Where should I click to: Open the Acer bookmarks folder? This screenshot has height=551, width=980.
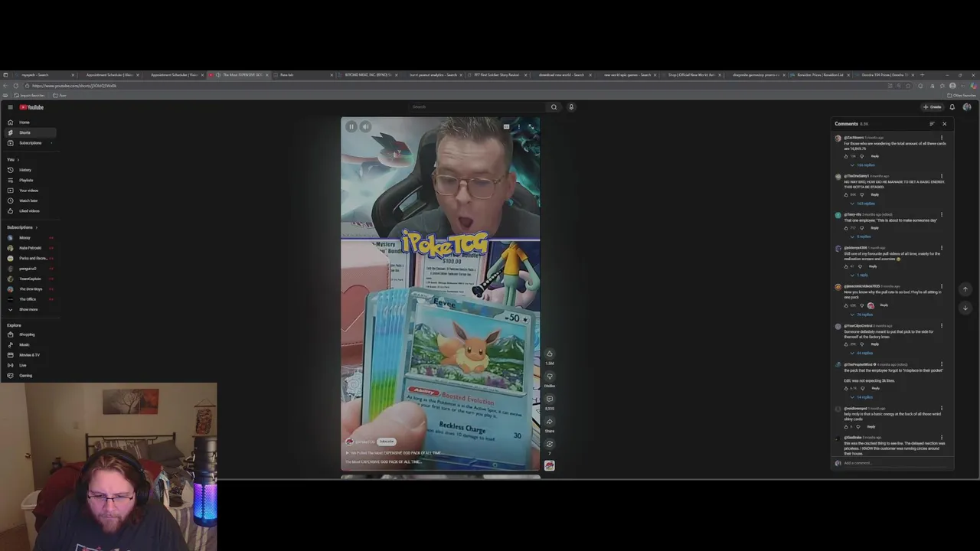(x=61, y=96)
